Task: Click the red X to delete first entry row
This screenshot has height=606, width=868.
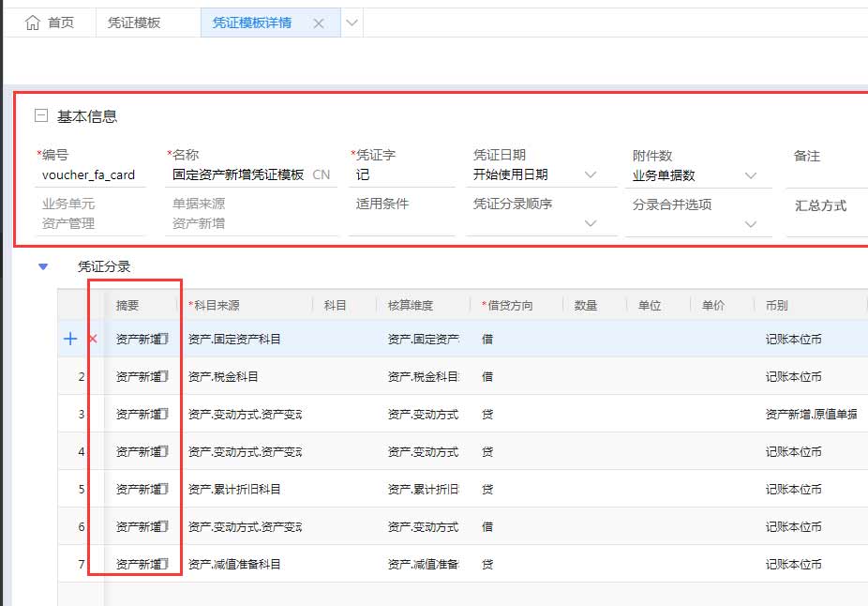Action: click(93, 340)
